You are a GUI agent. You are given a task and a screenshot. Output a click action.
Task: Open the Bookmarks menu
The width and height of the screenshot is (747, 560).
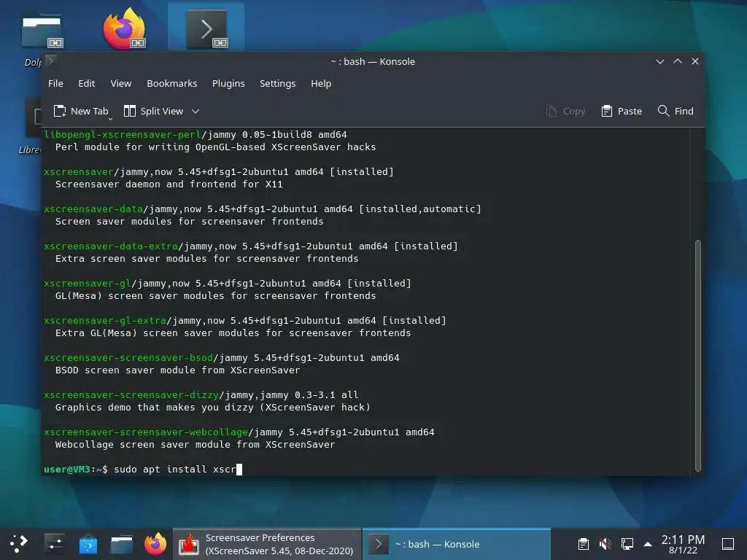pos(172,83)
